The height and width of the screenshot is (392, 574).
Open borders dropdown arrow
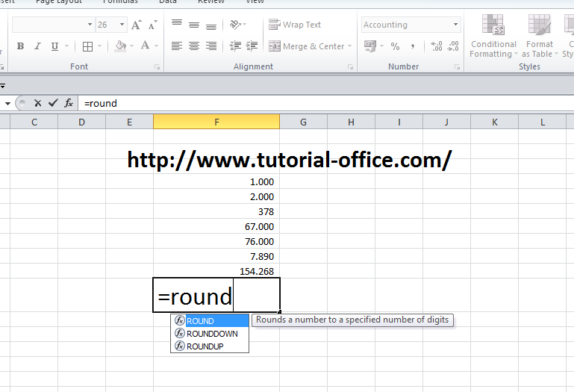99,46
